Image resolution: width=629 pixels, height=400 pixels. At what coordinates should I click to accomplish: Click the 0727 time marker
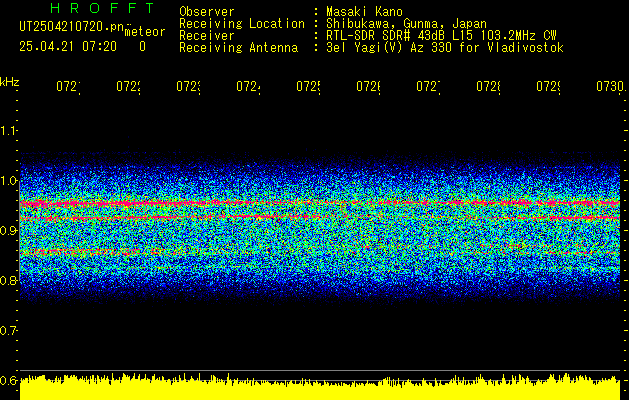[428, 87]
